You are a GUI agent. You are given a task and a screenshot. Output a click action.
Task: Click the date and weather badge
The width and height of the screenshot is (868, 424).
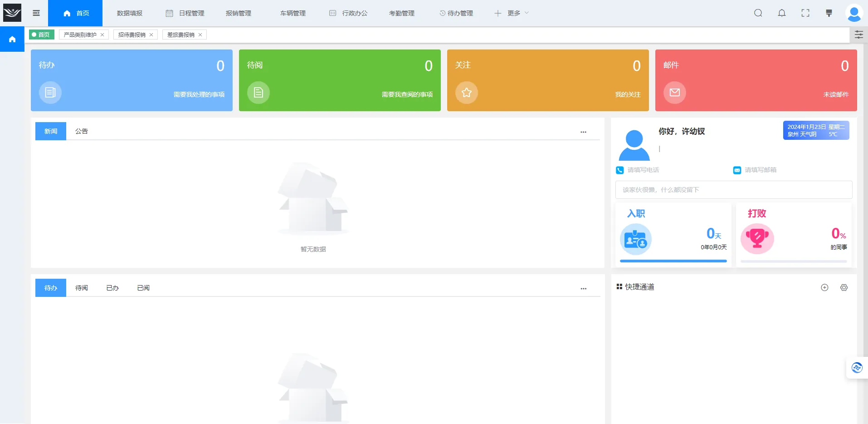coord(816,130)
